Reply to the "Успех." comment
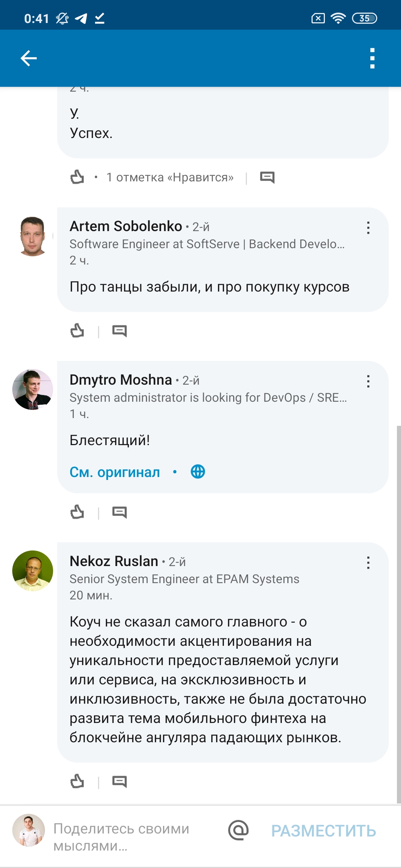The height and width of the screenshot is (868, 401). pos(267,177)
